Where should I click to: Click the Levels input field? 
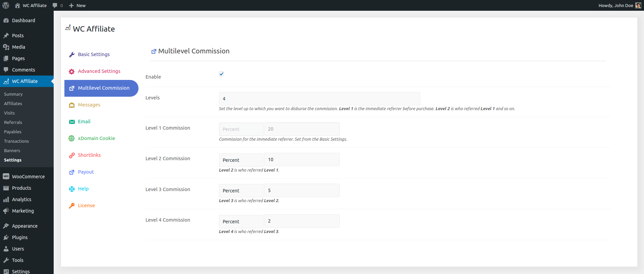pyautogui.click(x=319, y=99)
